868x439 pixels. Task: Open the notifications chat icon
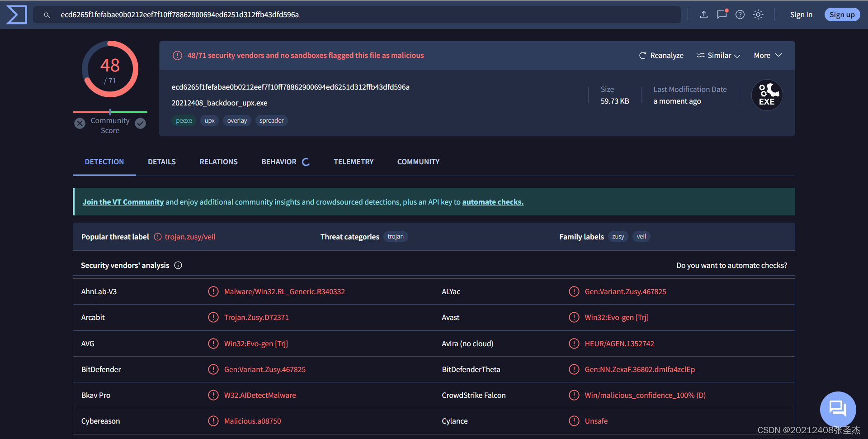[722, 14]
